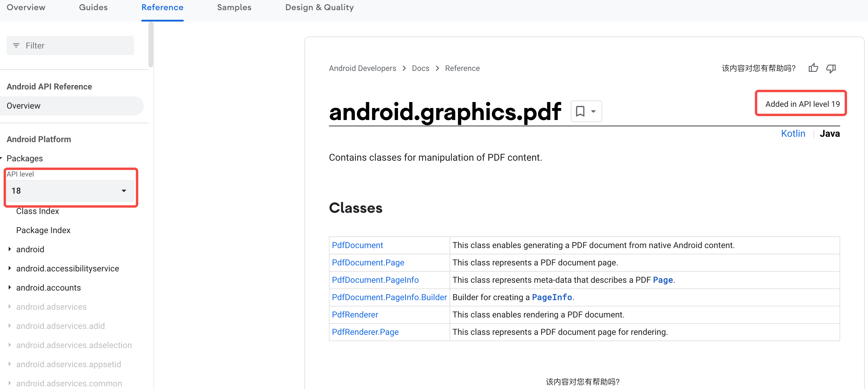Open Package Index in the sidebar
Screen dimensions: 868x389
tap(43, 230)
